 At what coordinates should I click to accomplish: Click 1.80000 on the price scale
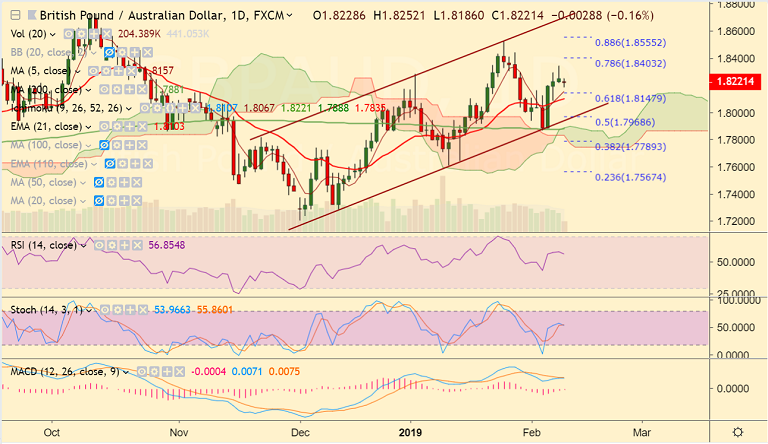(x=735, y=113)
